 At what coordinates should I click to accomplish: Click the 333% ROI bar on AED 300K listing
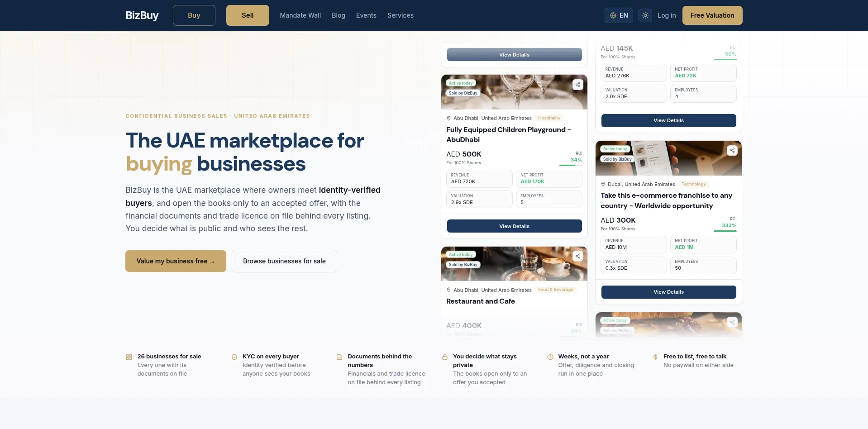725,231
